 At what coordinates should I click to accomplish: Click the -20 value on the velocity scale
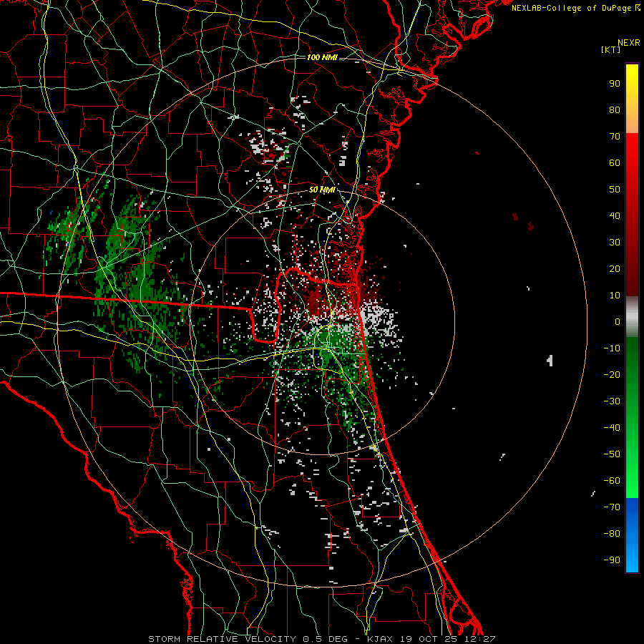click(612, 374)
